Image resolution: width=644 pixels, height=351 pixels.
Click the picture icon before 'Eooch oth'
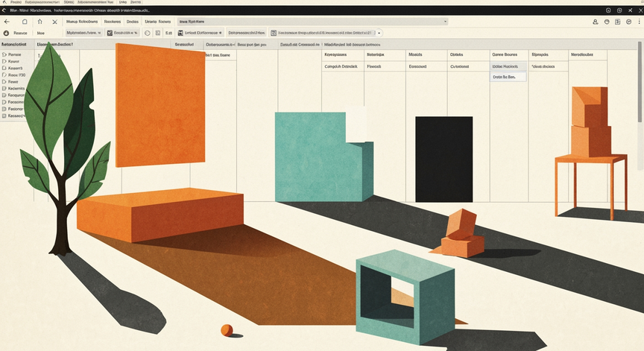point(110,33)
